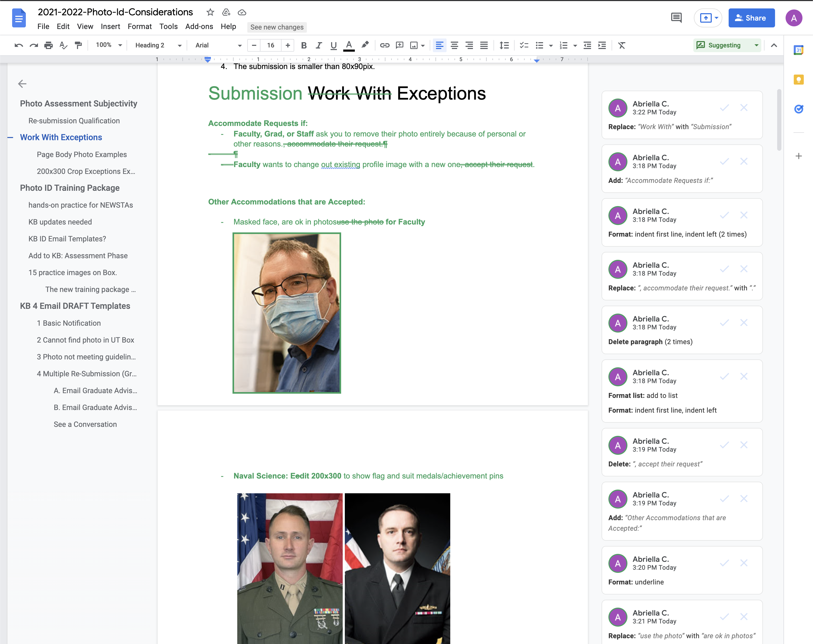Click the print icon in toolbar

[48, 46]
